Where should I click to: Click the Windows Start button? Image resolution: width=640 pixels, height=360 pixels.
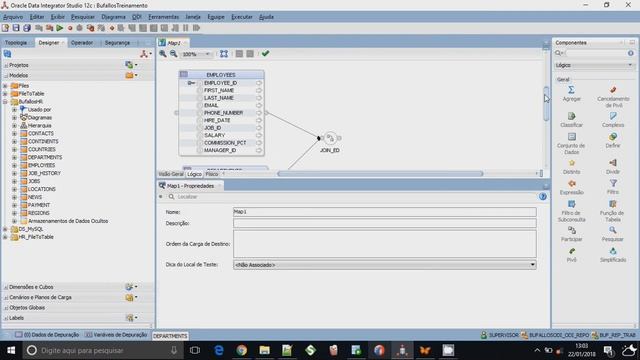[x=11, y=350]
